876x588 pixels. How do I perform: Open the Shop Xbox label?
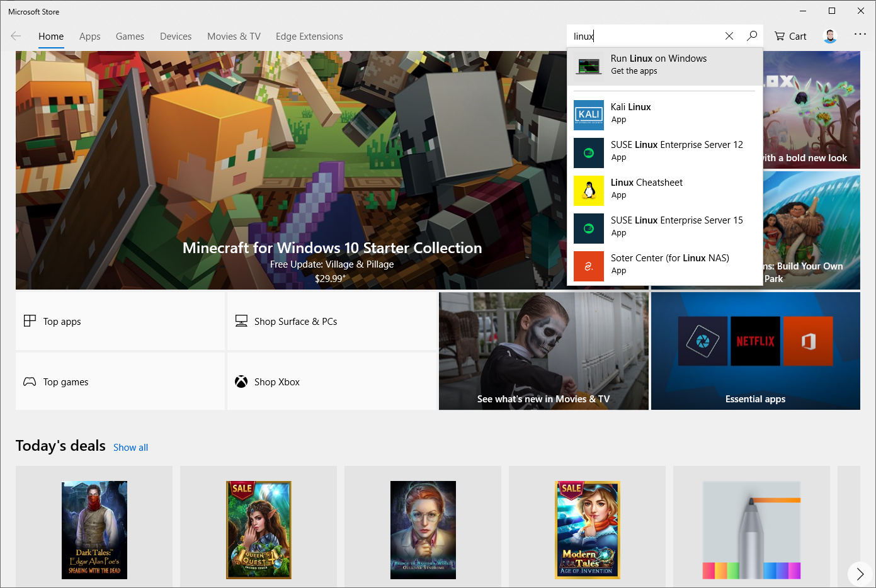(277, 382)
